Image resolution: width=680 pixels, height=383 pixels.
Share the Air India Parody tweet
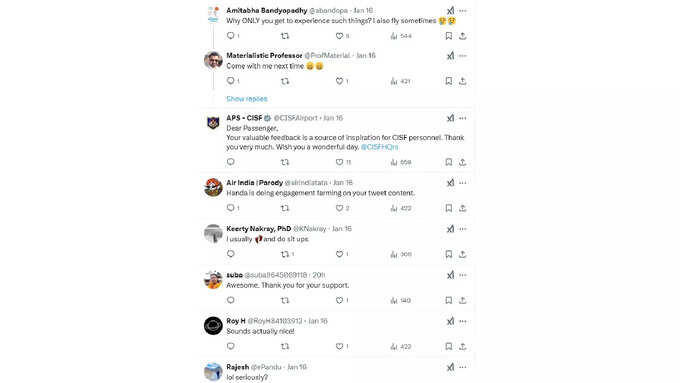pyautogui.click(x=463, y=208)
